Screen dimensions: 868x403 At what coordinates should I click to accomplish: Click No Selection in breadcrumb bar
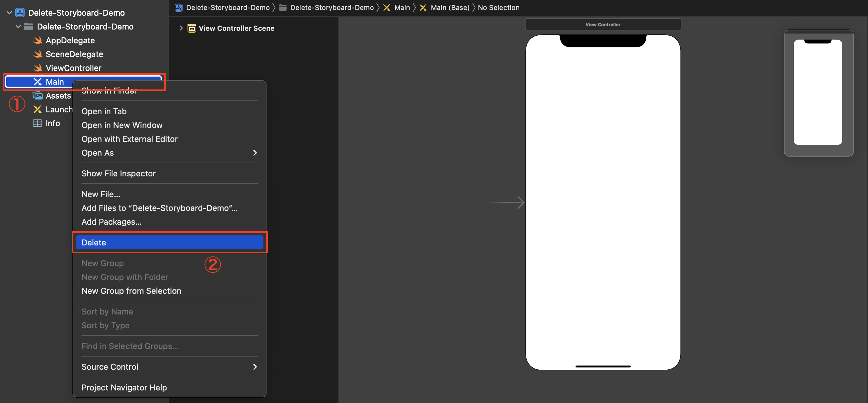[x=498, y=8]
